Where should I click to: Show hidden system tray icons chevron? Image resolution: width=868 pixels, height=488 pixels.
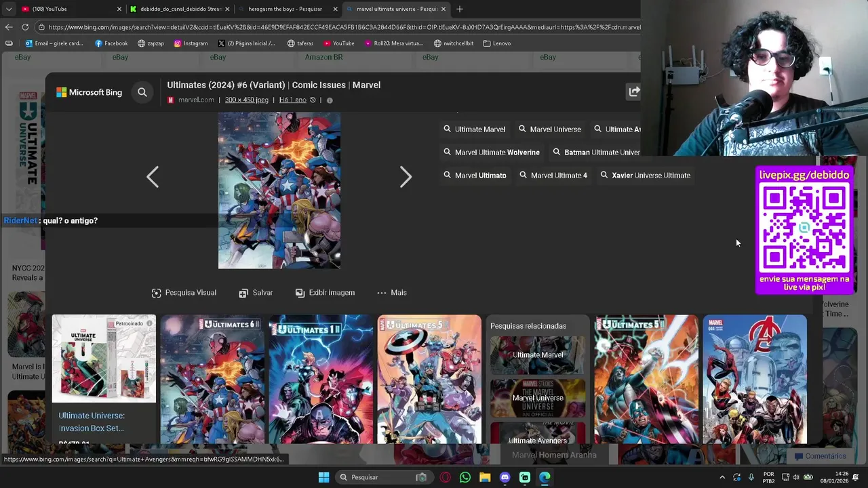[x=722, y=477]
